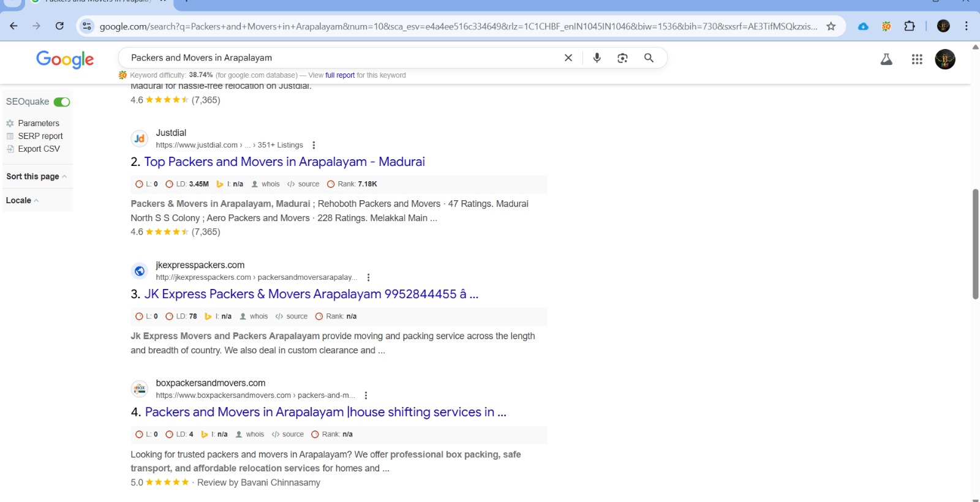Reload the current page

[x=59, y=26]
